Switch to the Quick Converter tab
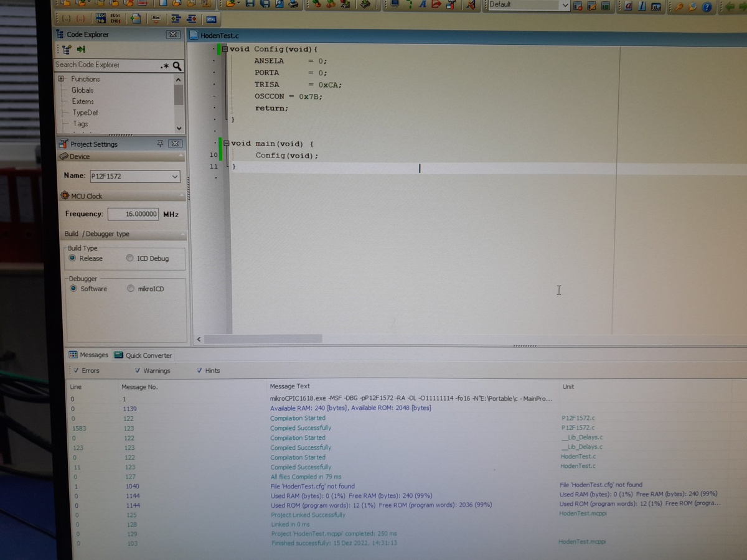 coord(143,355)
